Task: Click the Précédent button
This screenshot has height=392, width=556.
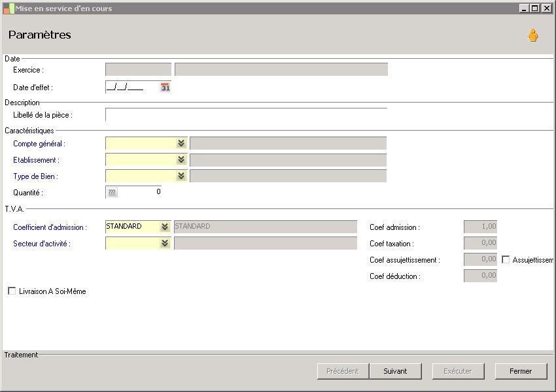Action: [x=343, y=371]
